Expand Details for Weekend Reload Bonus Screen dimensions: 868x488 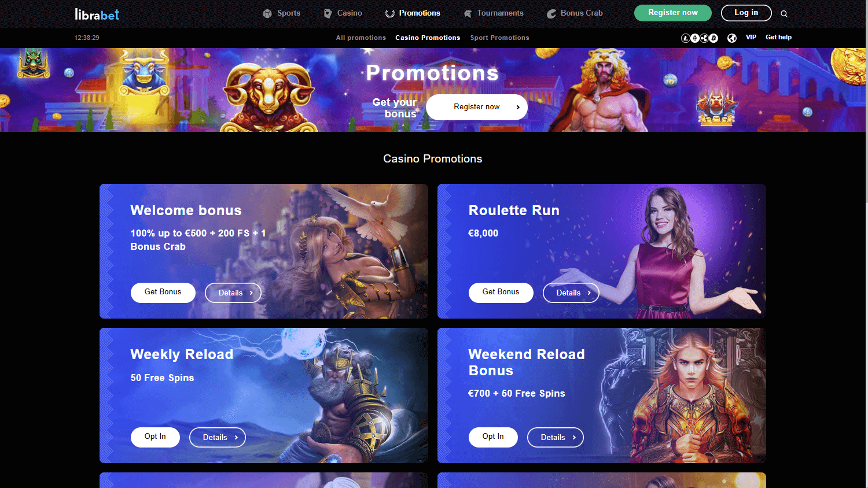point(556,438)
